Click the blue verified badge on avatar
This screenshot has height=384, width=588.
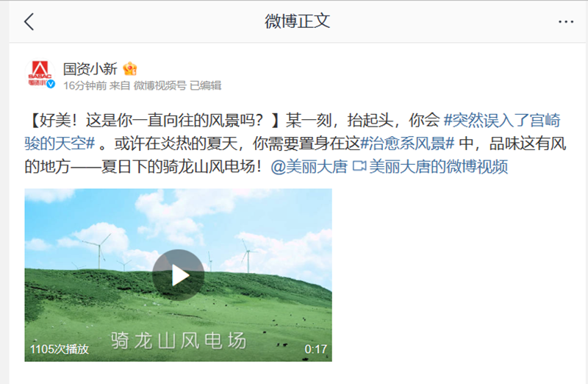click(x=51, y=85)
